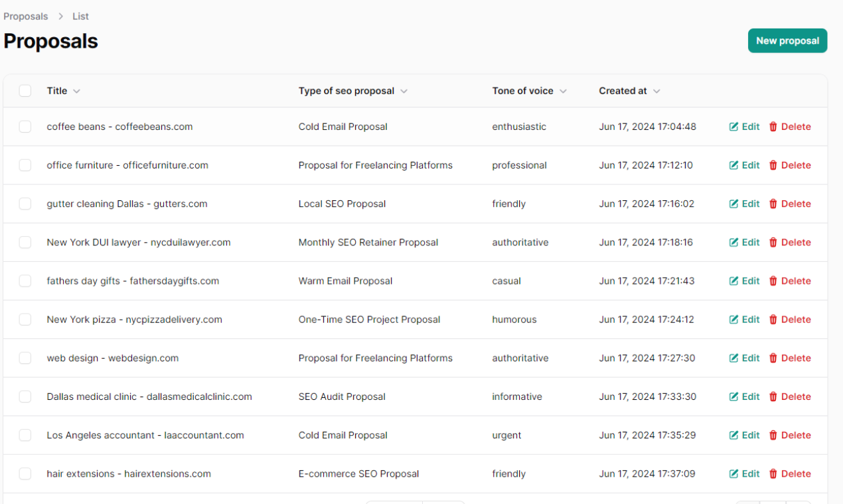Check the web design row checkbox

(25, 357)
